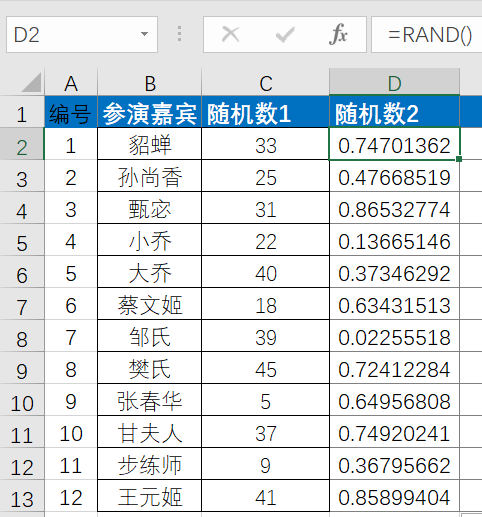Select cell with value 45

coord(266,368)
